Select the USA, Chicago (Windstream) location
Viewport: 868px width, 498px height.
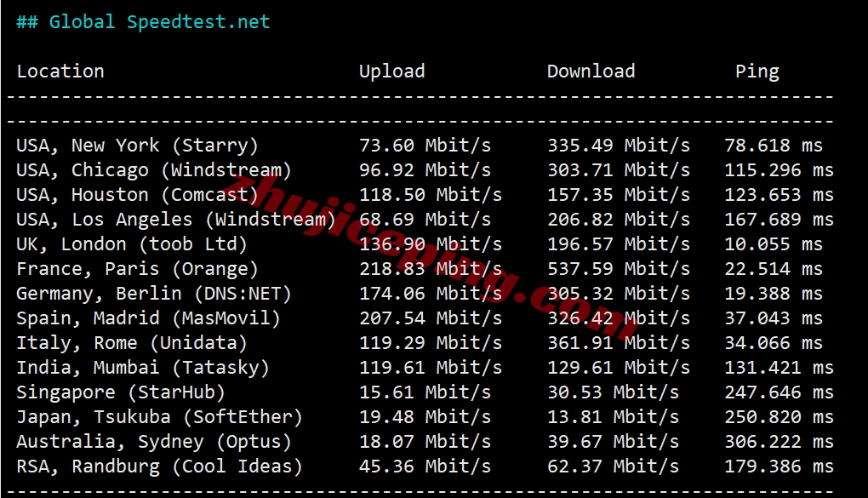coord(154,170)
